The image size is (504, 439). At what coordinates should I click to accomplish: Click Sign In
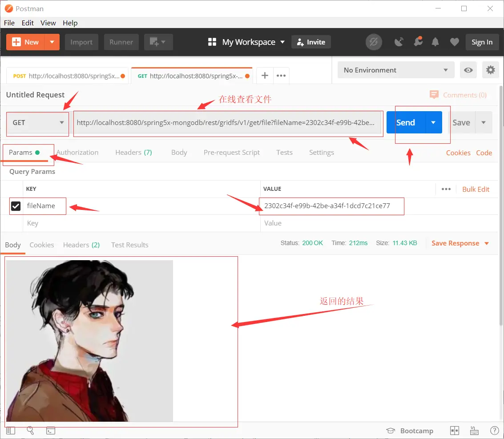(482, 42)
